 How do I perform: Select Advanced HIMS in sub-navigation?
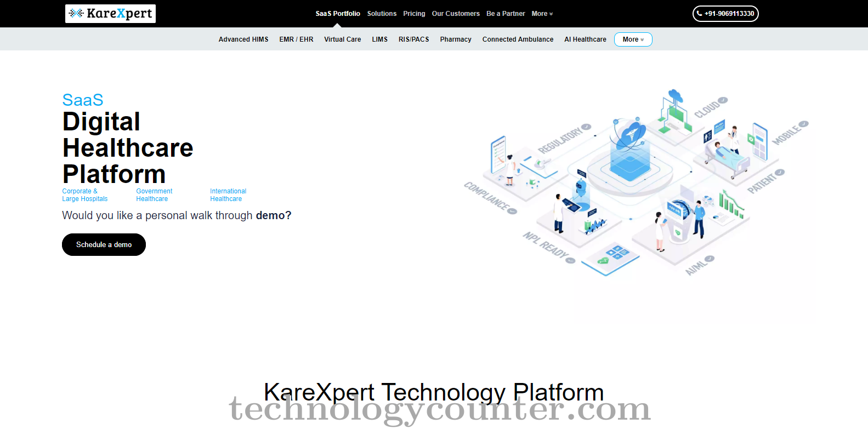click(x=243, y=39)
